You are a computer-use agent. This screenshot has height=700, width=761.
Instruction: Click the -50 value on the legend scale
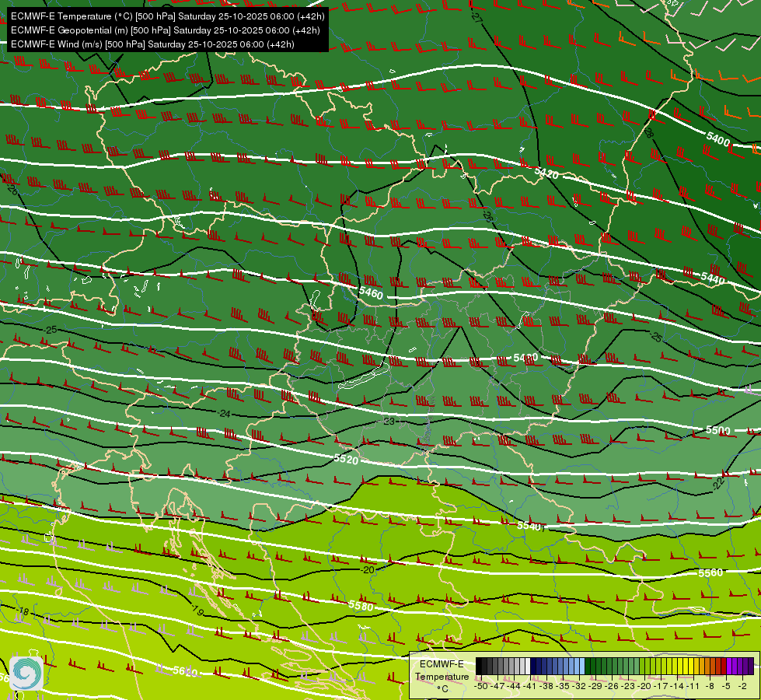tap(481, 687)
